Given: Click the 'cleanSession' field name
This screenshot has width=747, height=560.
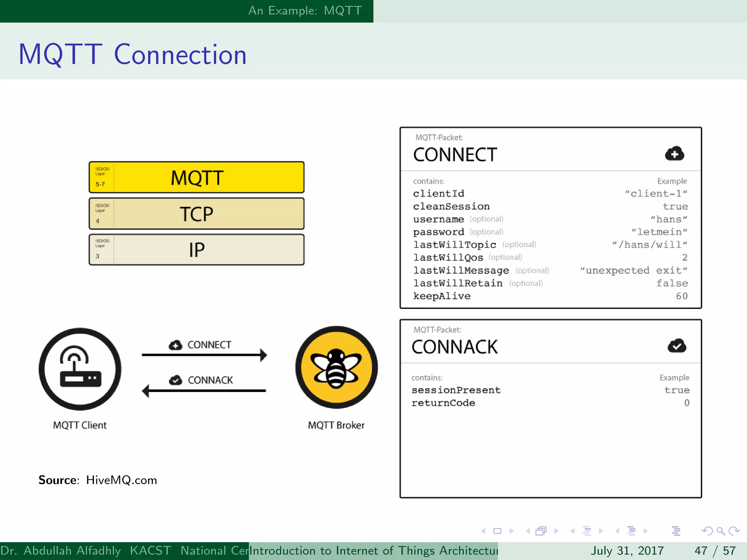Looking at the screenshot, I should [452, 206].
